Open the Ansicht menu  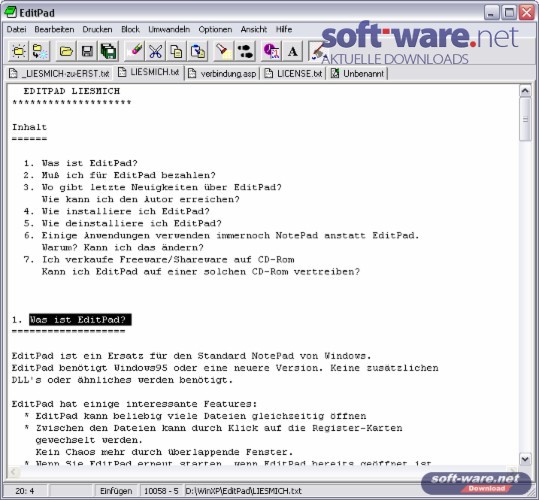click(x=254, y=30)
